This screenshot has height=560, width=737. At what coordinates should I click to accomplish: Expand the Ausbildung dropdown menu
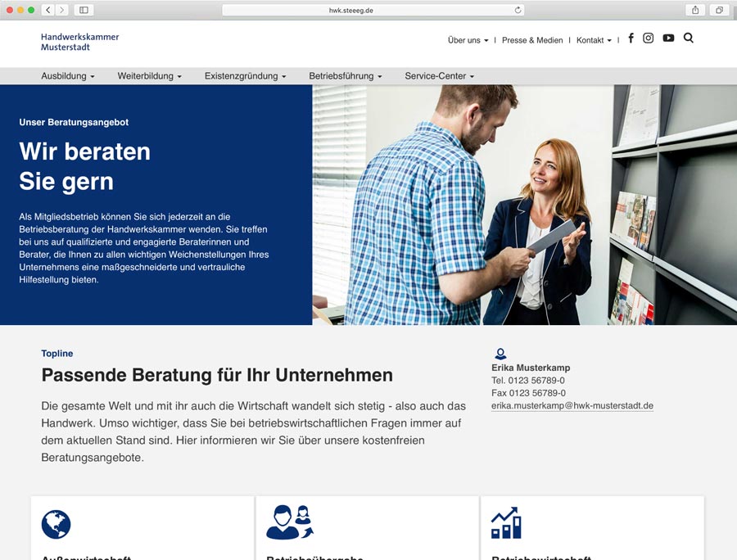point(68,76)
